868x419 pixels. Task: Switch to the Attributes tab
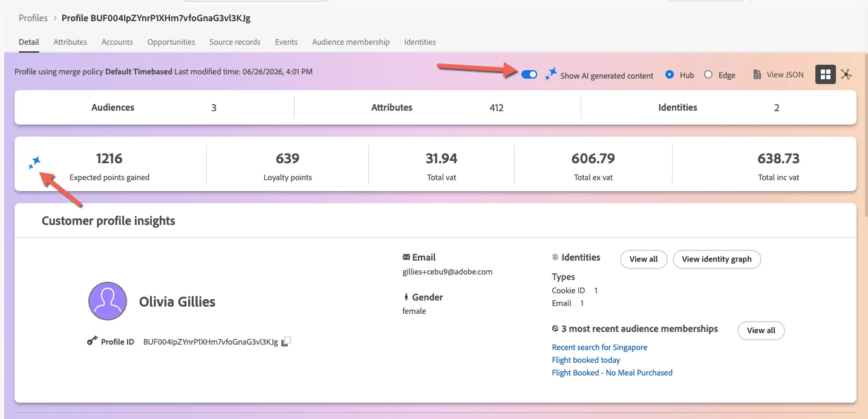point(70,42)
